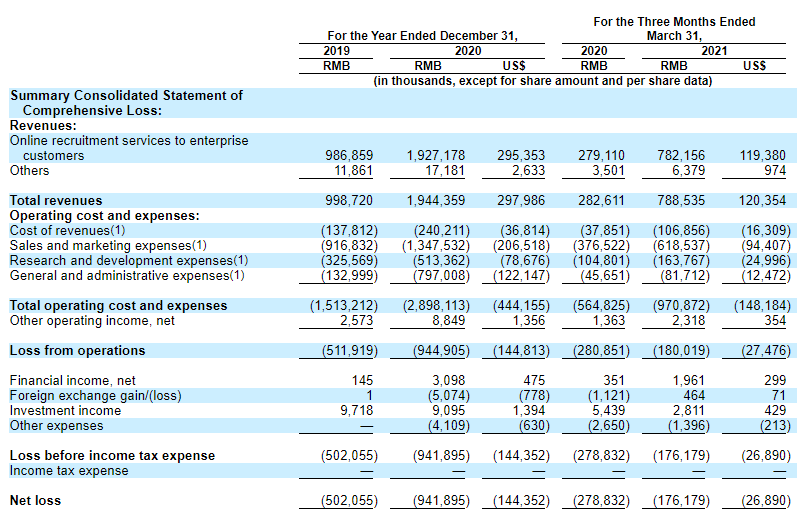The width and height of the screenshot is (803, 521).
Task: Click the 2019 total revenues value 998,720
Action: (349, 201)
